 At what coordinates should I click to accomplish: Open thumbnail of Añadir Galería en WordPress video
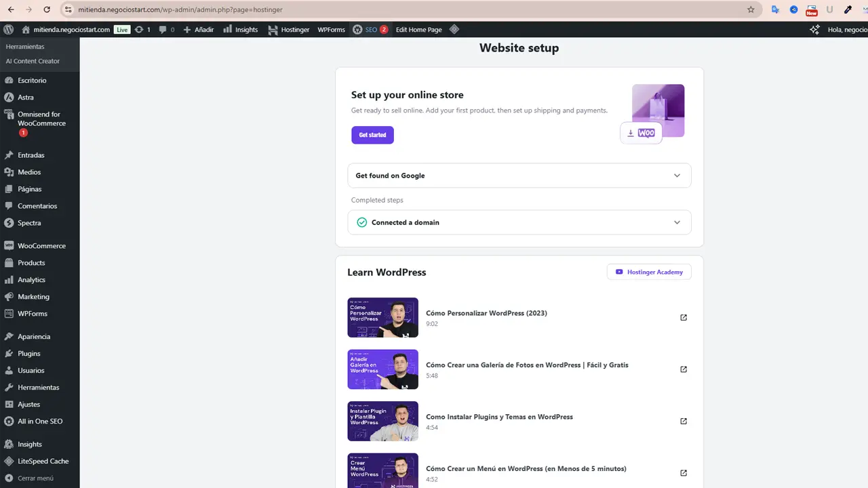click(x=382, y=369)
